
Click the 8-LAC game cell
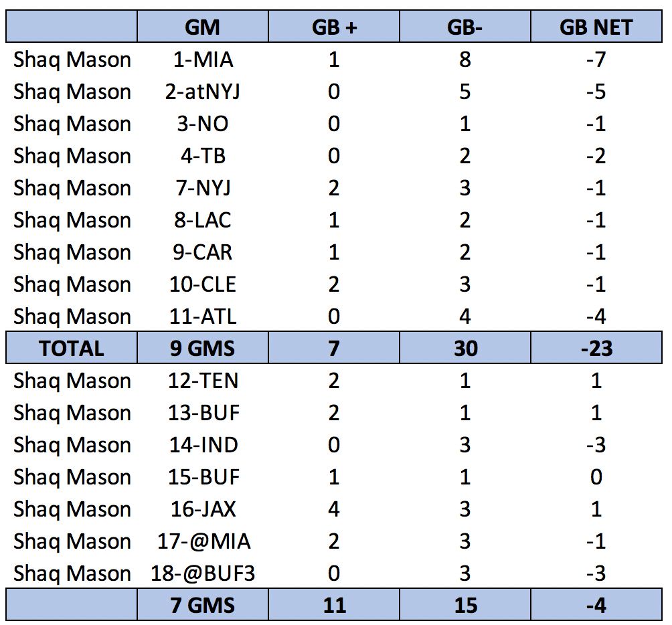pos(203,220)
